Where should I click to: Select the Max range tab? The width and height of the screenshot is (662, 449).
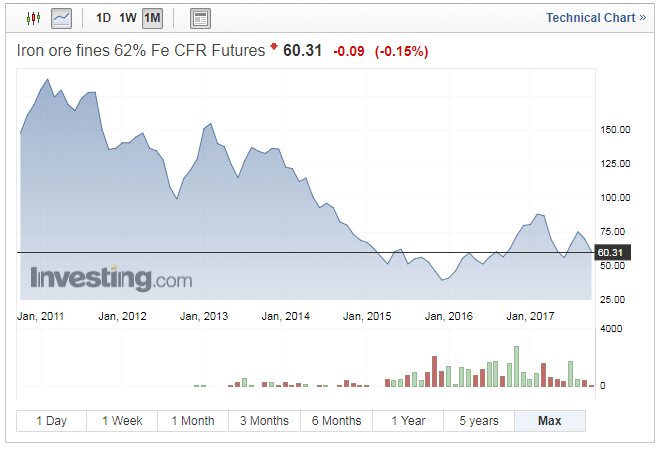click(550, 421)
